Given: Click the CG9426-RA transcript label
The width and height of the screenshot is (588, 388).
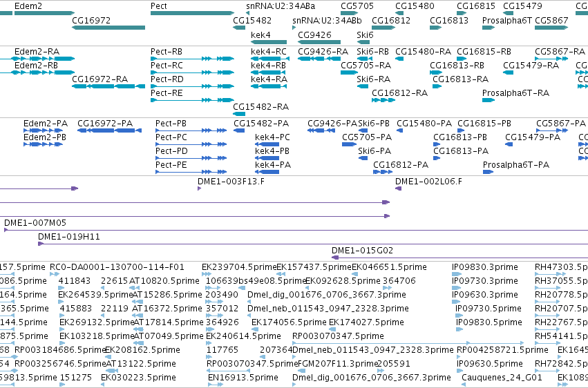Looking at the screenshot, I should 323,51.
